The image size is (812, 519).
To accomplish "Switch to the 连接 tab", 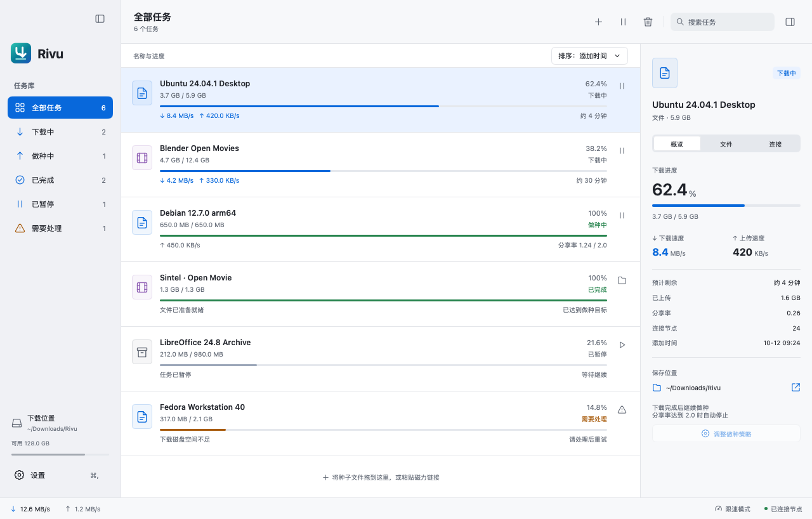I will click(775, 144).
